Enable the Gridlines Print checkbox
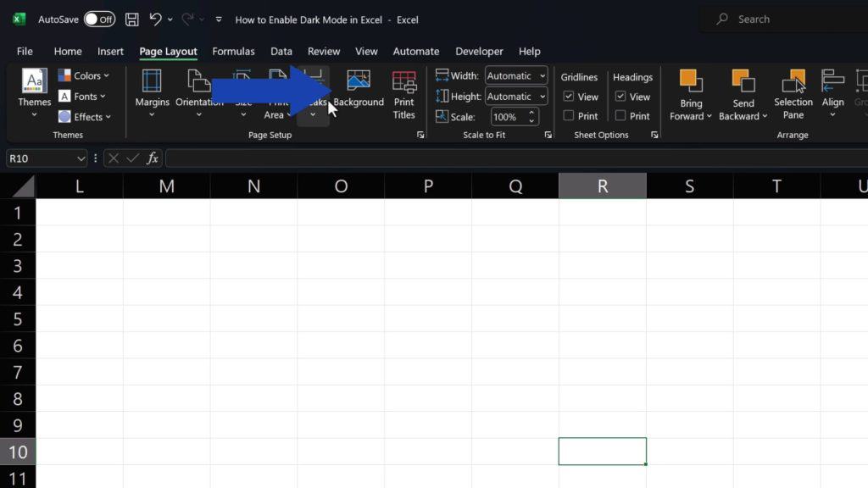This screenshot has height=488, width=868. tap(569, 115)
